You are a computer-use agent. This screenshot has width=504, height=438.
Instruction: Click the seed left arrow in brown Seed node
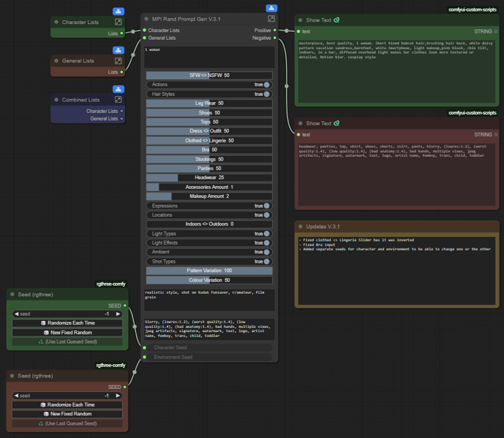tap(17, 396)
